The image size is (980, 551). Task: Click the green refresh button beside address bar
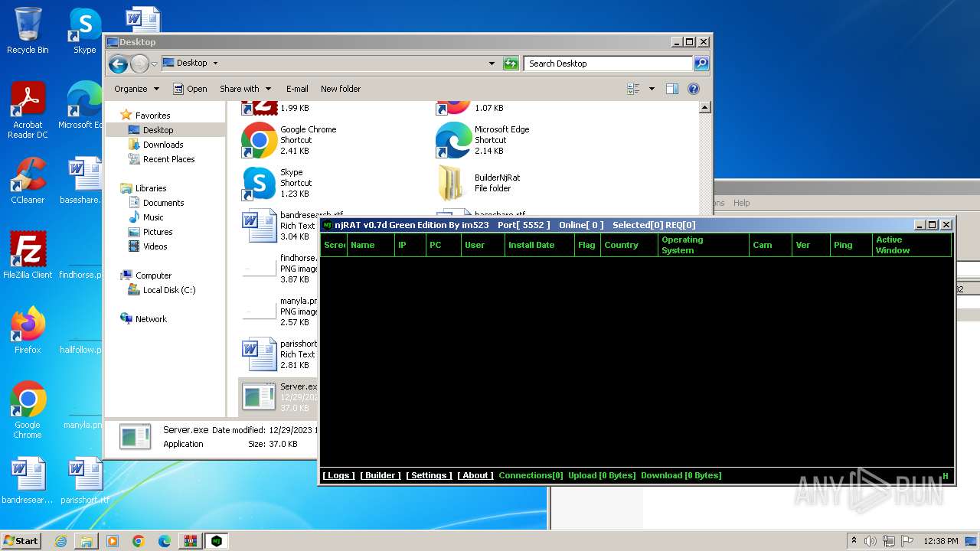click(511, 64)
